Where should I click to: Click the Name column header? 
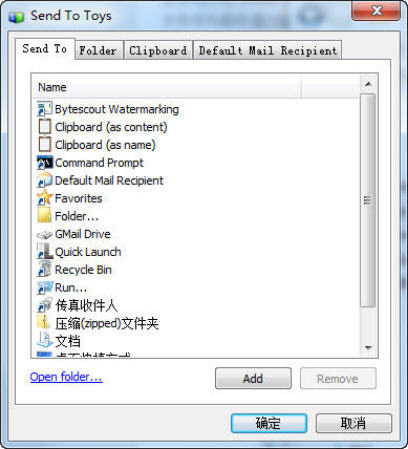pyautogui.click(x=167, y=87)
